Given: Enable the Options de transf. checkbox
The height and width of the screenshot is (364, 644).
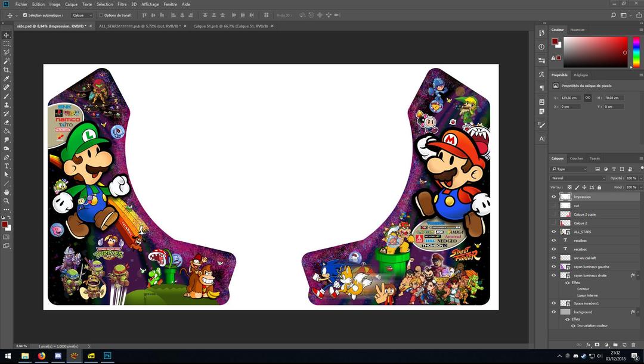Looking at the screenshot, I should [x=101, y=15].
